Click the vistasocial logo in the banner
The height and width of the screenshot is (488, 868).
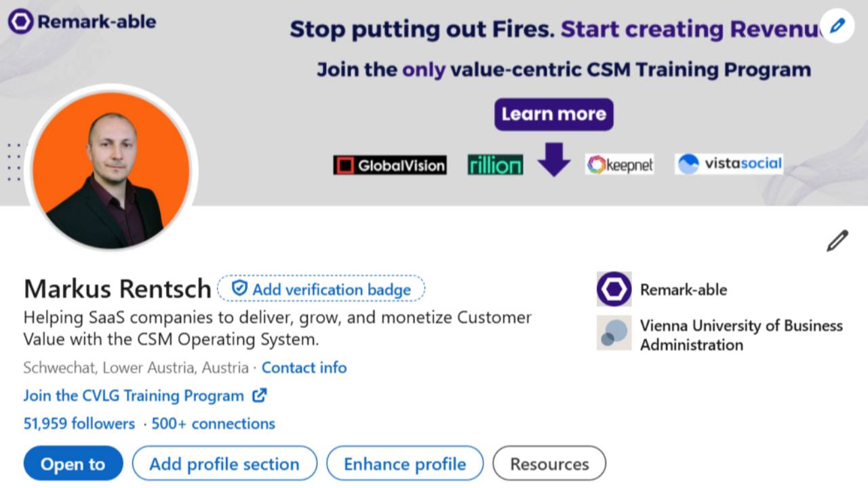point(729,164)
